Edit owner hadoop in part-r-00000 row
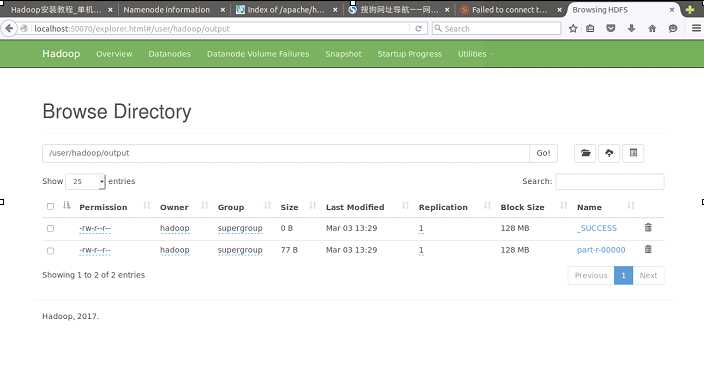Image resolution: width=704 pixels, height=375 pixels. click(175, 250)
